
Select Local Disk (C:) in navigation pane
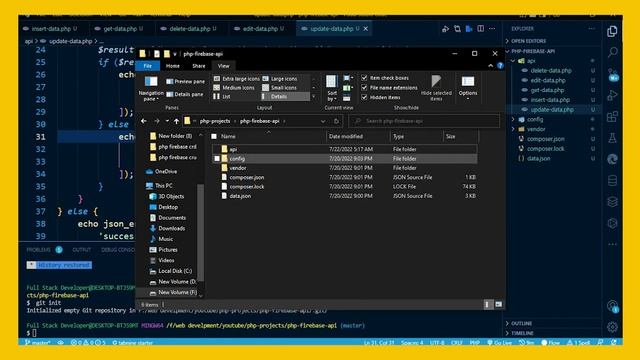coord(175,271)
